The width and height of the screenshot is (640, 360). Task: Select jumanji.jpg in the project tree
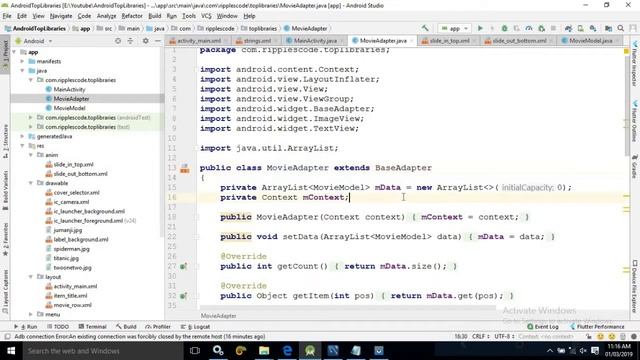[x=68, y=230]
